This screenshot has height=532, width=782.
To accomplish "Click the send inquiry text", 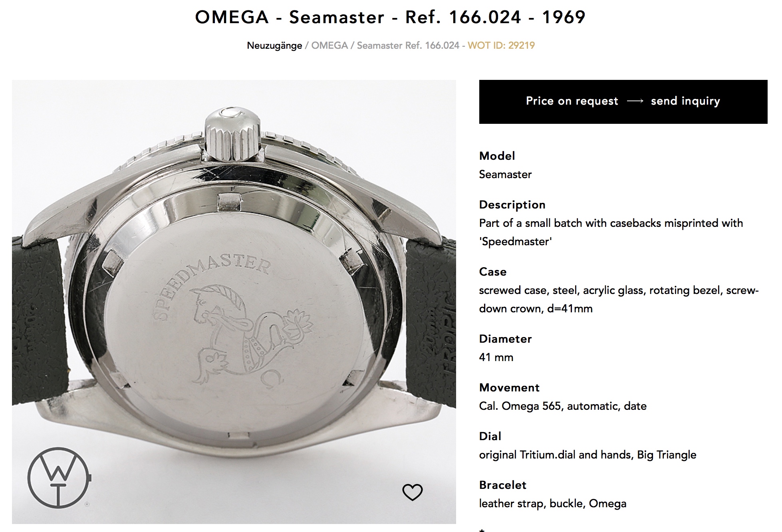I will click(685, 101).
